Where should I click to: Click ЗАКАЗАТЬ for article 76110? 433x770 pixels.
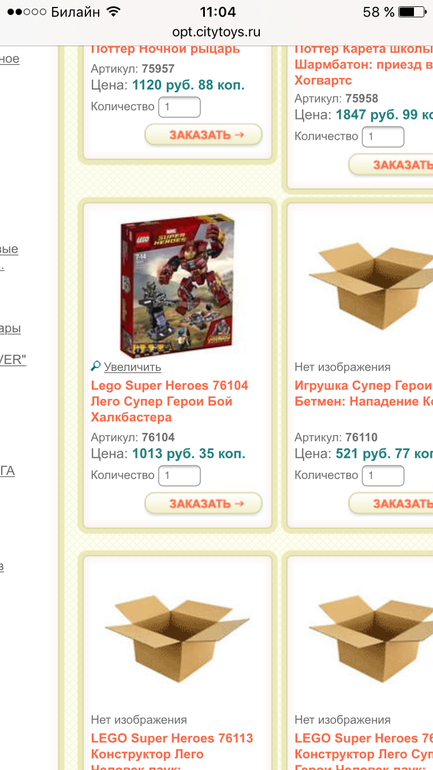coord(391,503)
